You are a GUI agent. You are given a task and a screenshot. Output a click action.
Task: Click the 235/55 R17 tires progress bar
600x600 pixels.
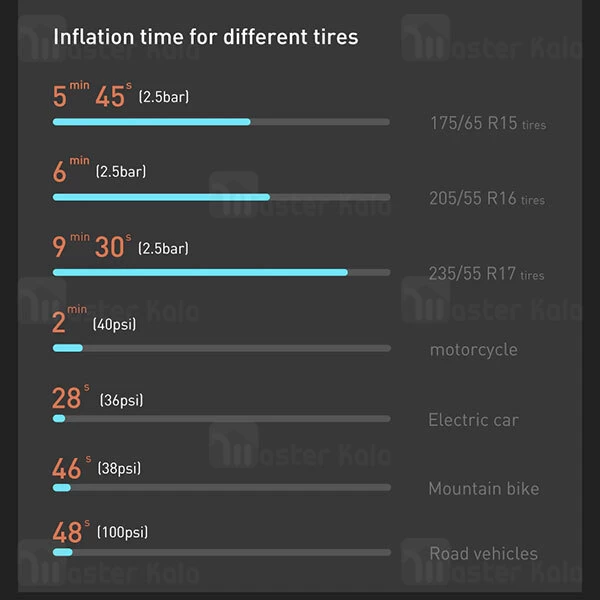tap(221, 272)
